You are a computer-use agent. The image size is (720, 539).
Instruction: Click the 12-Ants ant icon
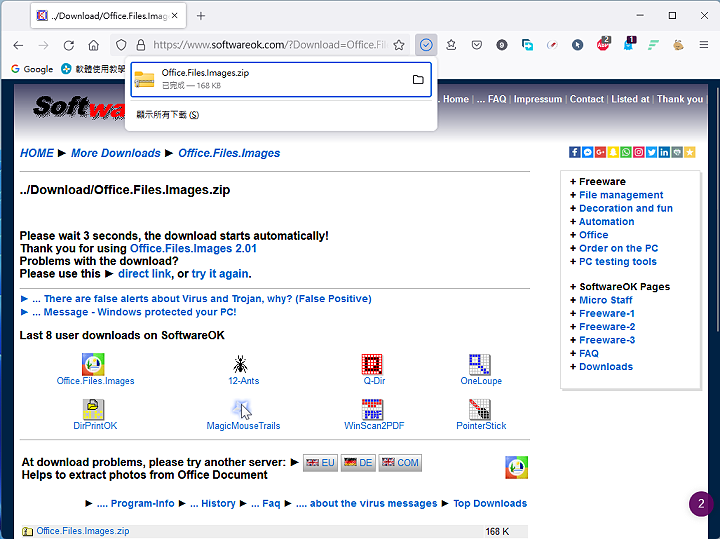pos(240,364)
